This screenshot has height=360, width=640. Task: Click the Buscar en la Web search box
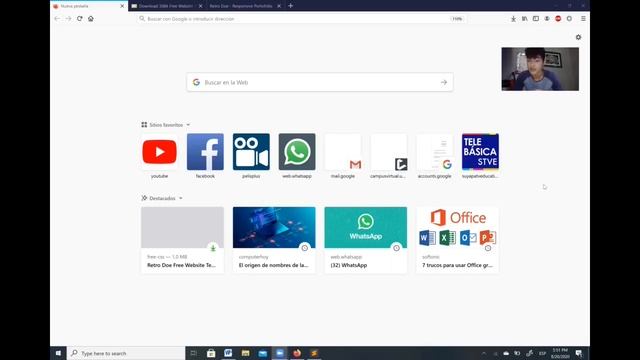[320, 82]
